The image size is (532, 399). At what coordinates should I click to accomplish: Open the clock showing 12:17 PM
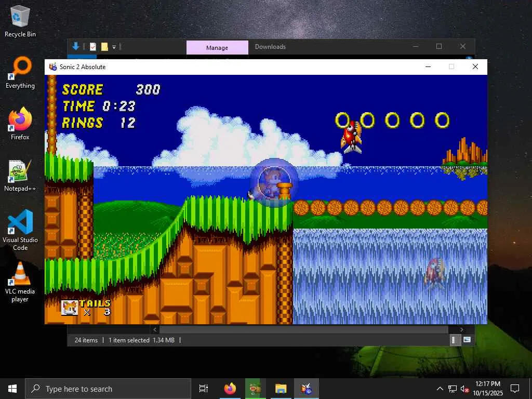click(x=488, y=389)
